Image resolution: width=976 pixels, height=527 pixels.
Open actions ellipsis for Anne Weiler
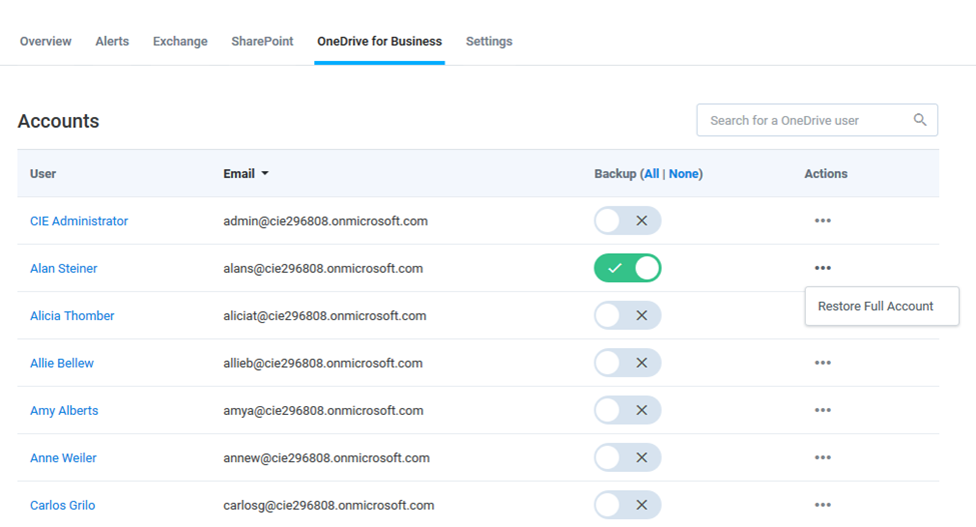[823, 457]
